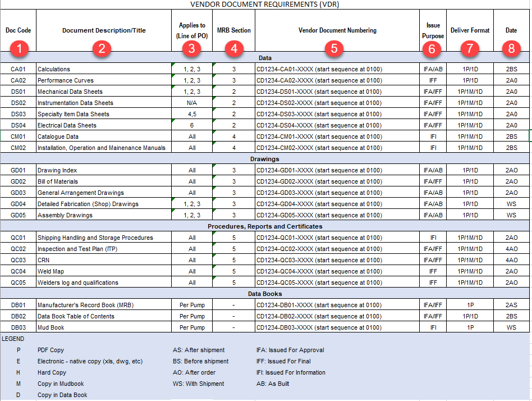Click the 'CD1234-QC02-XXXX' numbering cell
Image resolution: width=532 pixels, height=401 pixels.
(337, 249)
